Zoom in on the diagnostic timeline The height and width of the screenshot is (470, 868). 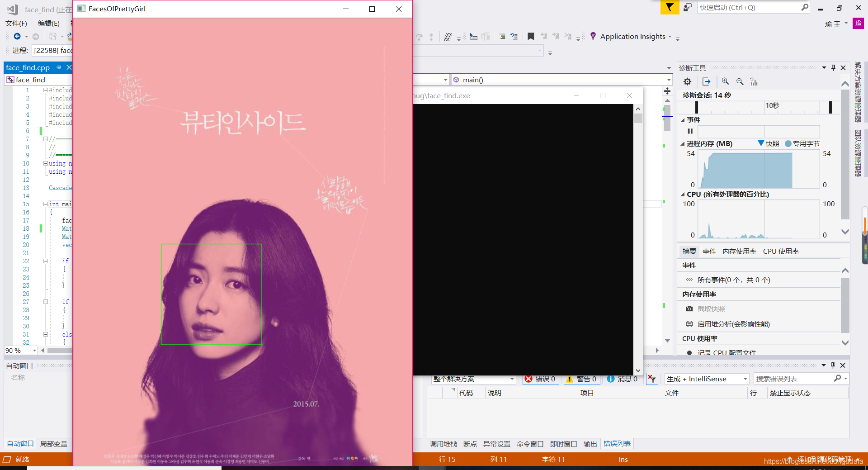[725, 81]
